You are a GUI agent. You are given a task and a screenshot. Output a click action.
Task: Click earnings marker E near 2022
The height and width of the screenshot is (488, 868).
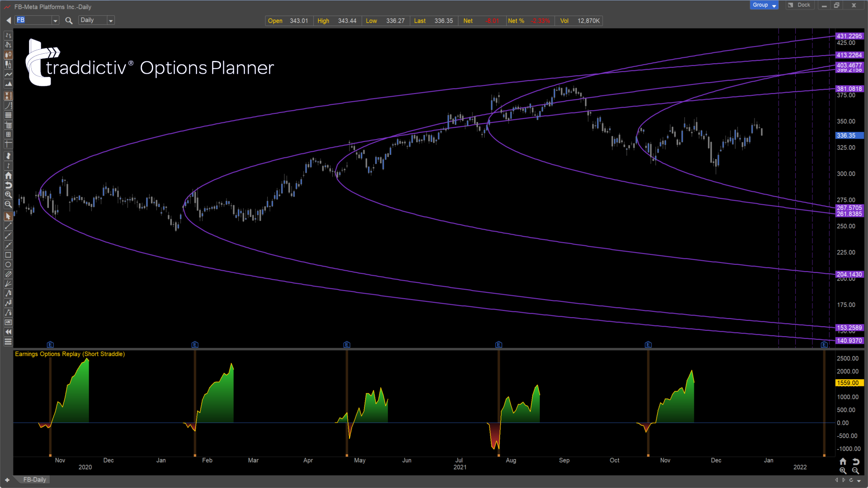click(x=824, y=344)
